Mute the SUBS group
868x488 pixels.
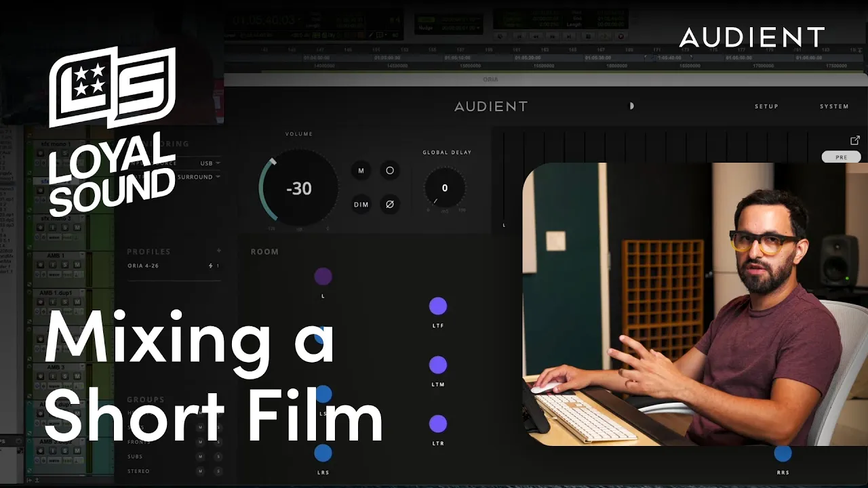(x=200, y=457)
